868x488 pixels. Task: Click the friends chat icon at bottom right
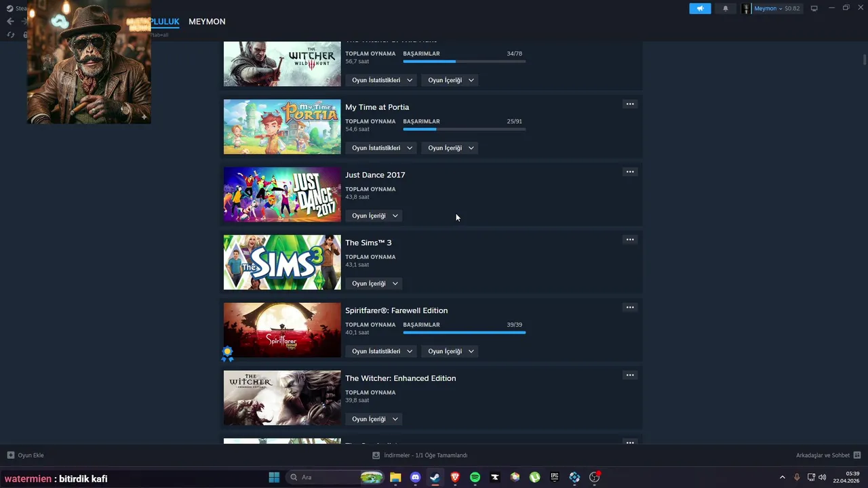tap(857, 455)
